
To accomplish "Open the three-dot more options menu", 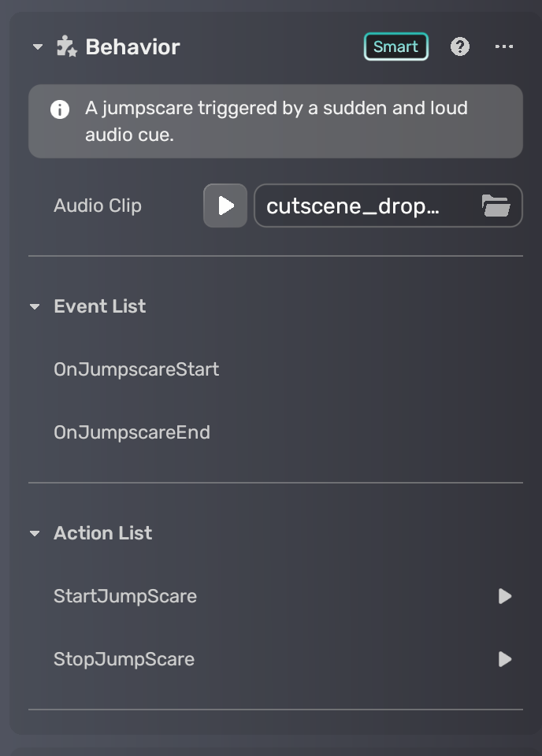I will pyautogui.click(x=504, y=47).
